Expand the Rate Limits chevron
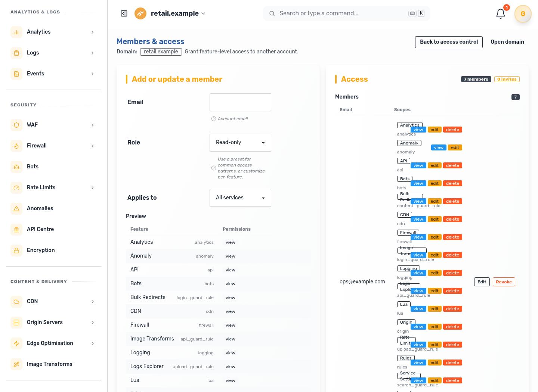The width and height of the screenshot is (538, 392). pyautogui.click(x=93, y=188)
